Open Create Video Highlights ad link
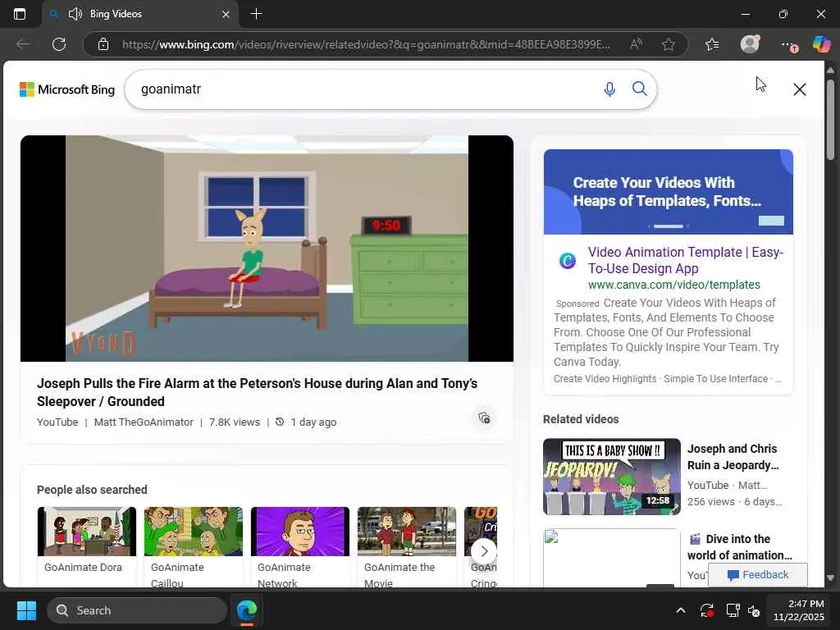 click(605, 379)
